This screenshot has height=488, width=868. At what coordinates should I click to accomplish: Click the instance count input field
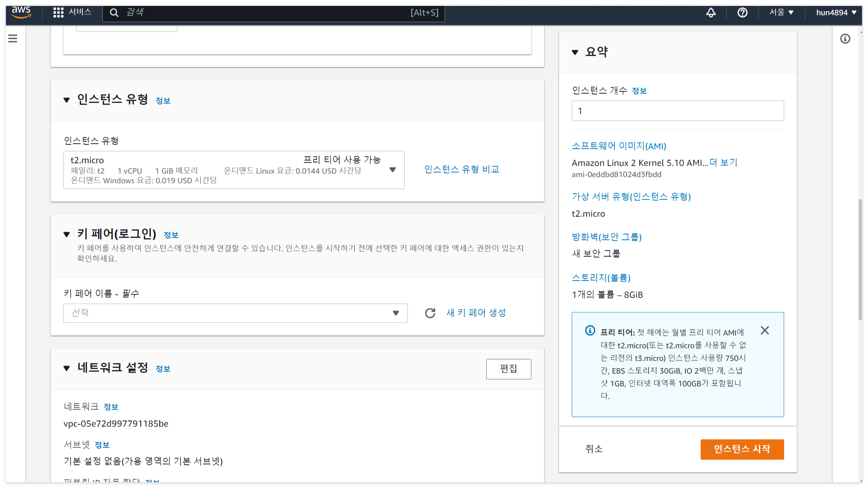[x=677, y=111]
